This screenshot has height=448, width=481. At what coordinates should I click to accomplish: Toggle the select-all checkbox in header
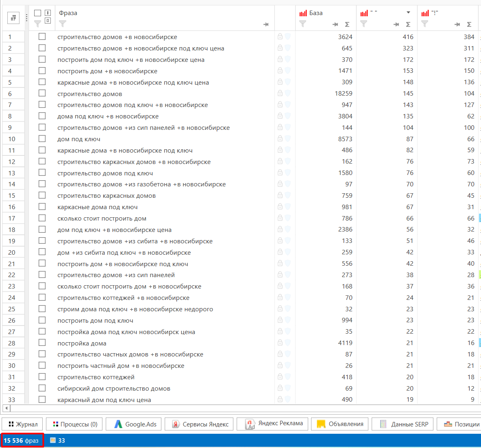click(37, 13)
